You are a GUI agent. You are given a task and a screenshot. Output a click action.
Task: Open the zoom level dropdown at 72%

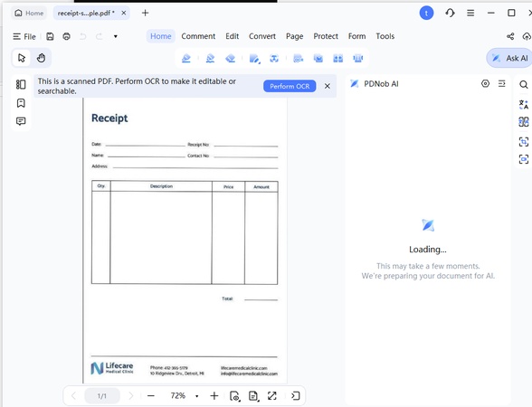pyautogui.click(x=197, y=396)
